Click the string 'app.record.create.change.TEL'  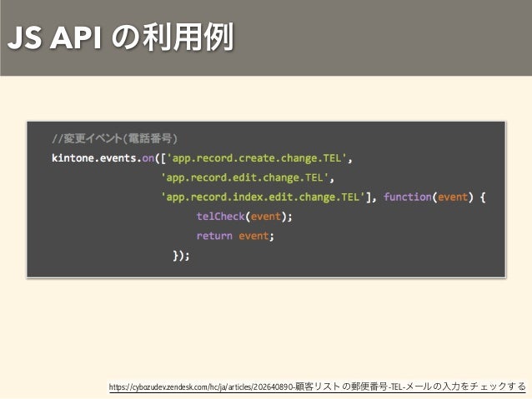click(257, 158)
